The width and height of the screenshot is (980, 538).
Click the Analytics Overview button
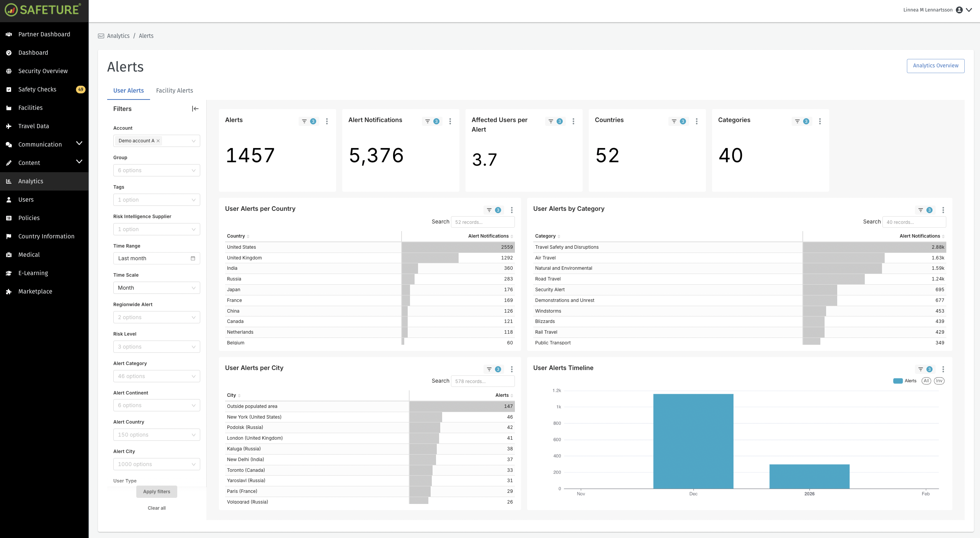(936, 65)
